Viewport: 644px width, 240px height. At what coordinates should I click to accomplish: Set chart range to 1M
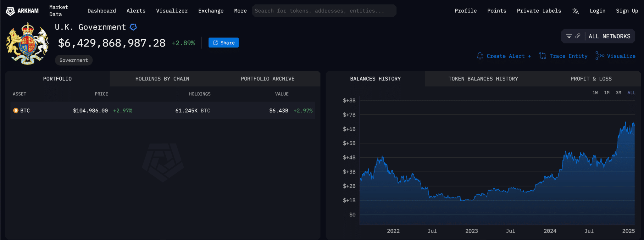click(607, 92)
